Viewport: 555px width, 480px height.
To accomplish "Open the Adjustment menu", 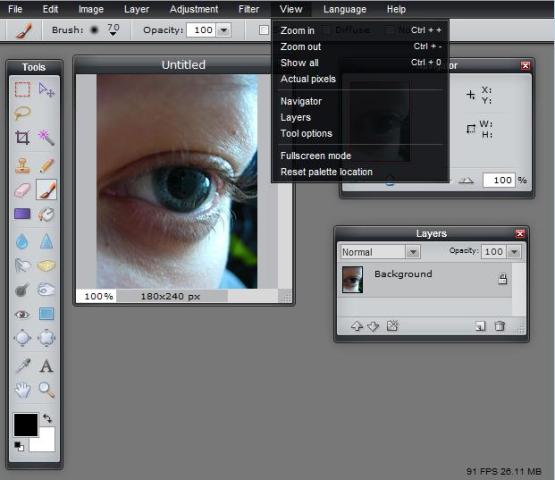I will tap(194, 9).
